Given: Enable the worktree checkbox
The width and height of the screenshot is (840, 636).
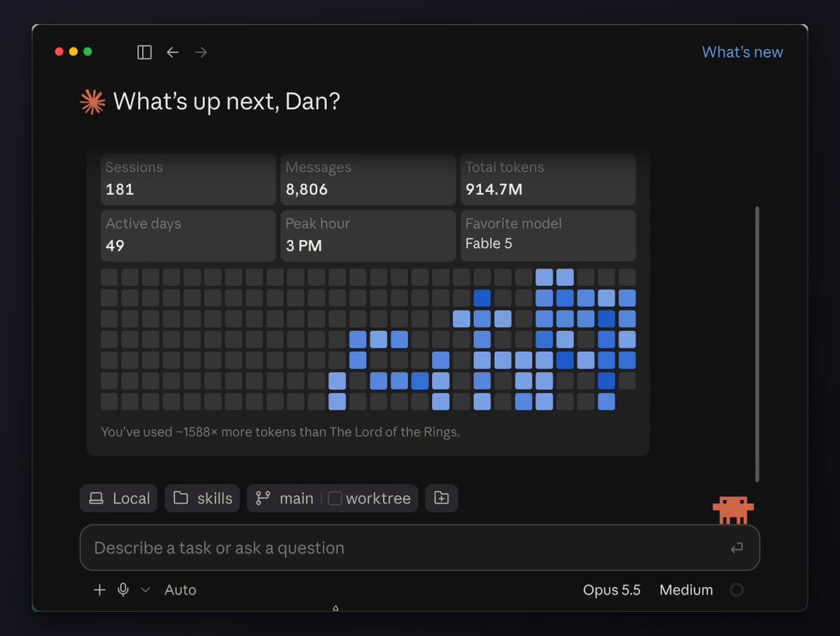Looking at the screenshot, I should [335, 498].
